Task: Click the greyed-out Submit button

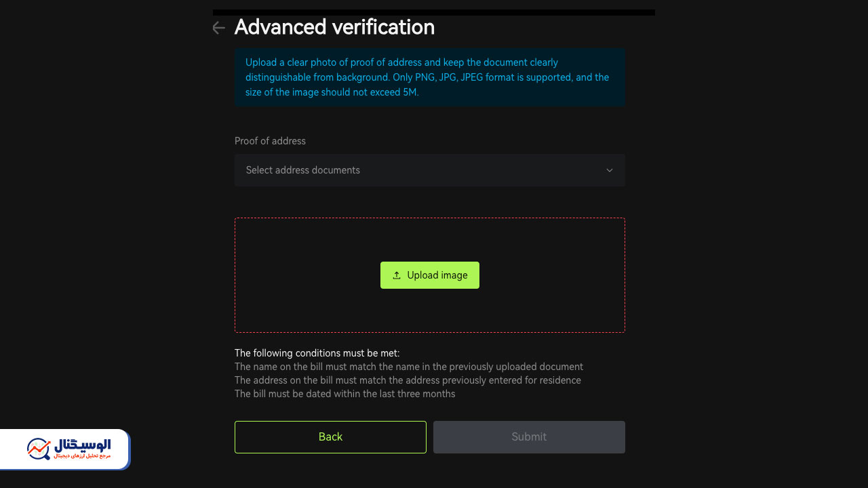Action: tap(529, 437)
